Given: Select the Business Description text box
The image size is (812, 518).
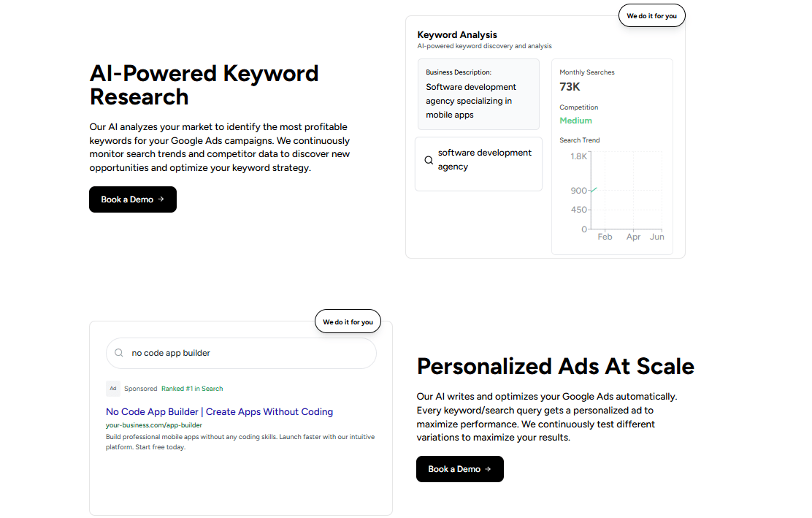Looking at the screenshot, I should [477, 94].
